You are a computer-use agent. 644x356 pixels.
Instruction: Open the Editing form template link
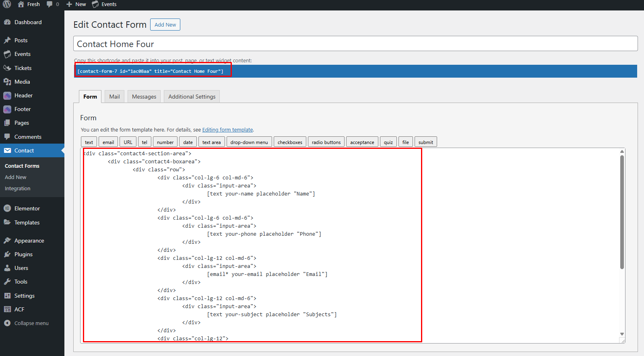click(x=227, y=130)
